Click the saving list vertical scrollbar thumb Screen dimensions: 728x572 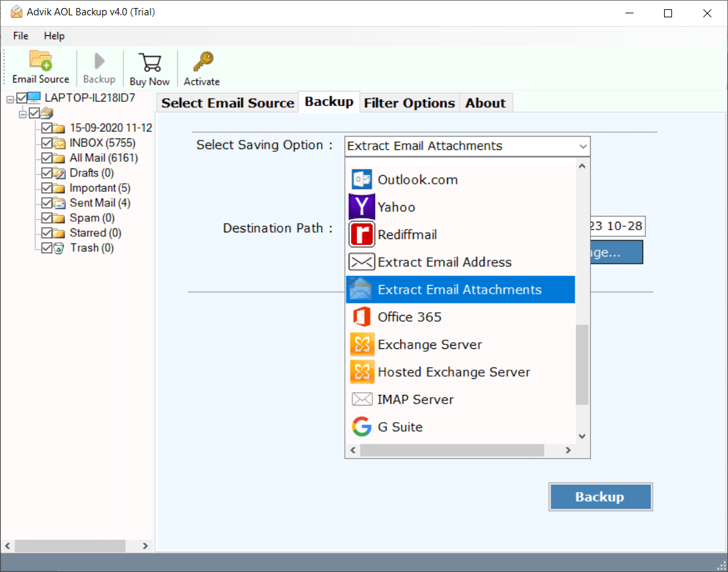[582, 364]
